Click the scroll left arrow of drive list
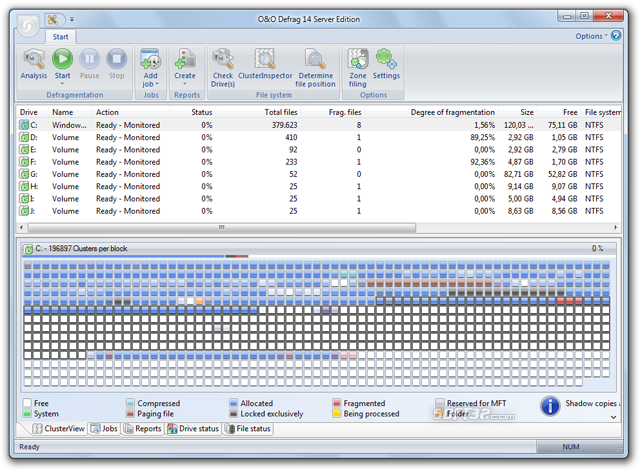The width and height of the screenshot is (640, 470). [x=22, y=227]
